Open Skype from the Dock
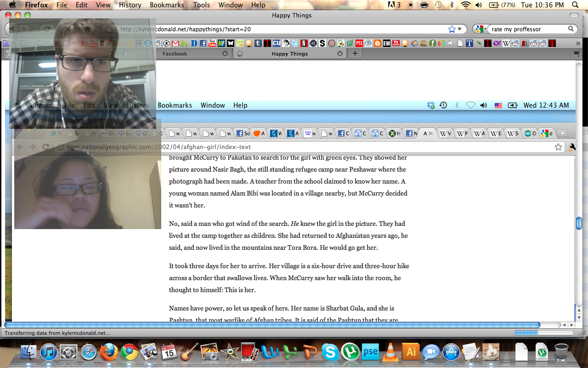 pos(330,352)
